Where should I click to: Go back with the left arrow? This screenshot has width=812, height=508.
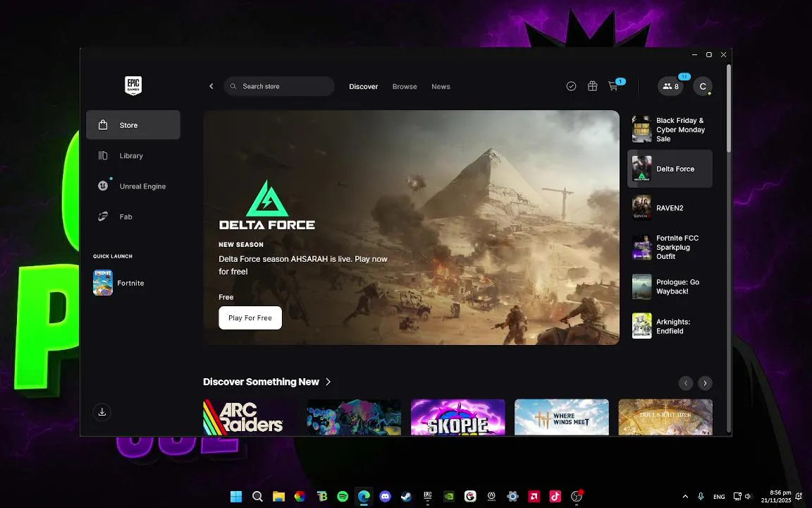point(211,86)
